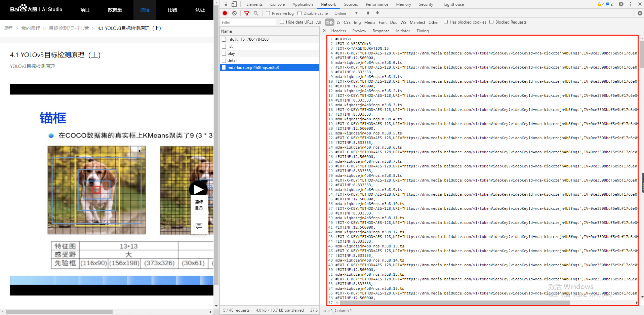Open the 我的课程 breadcrumb link
The height and width of the screenshot is (315, 644).
pos(30,28)
